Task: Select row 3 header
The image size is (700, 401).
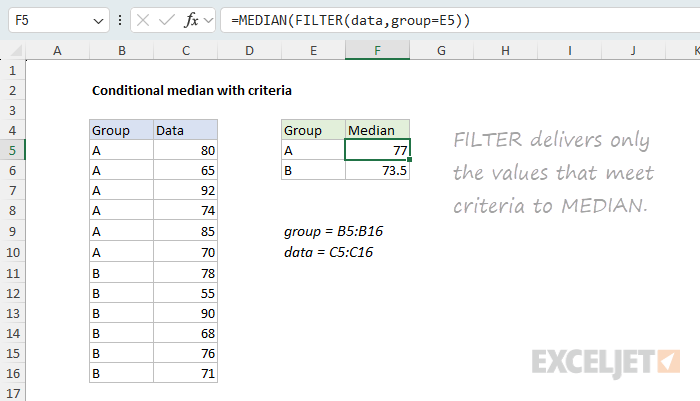Action: click(x=12, y=110)
